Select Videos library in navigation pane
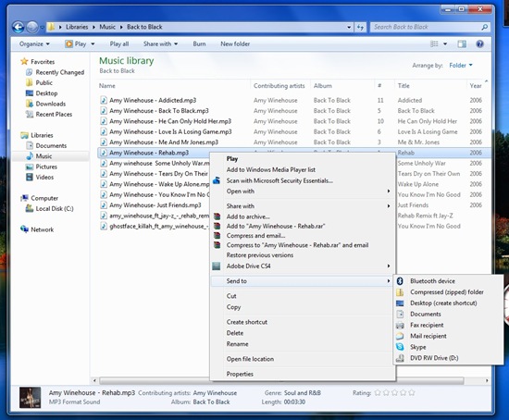This screenshot has height=420, width=509. pos(44,177)
